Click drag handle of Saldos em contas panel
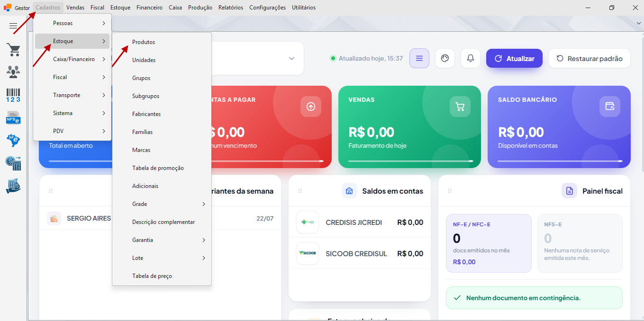 (x=300, y=191)
